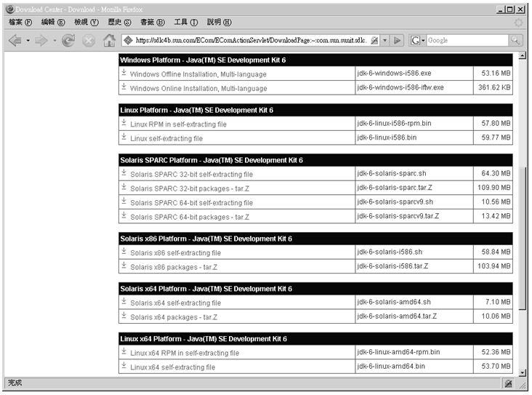The width and height of the screenshot is (532, 395).
Task: Click download arrow icon beside Windows Online Installation
Action: tap(124, 87)
